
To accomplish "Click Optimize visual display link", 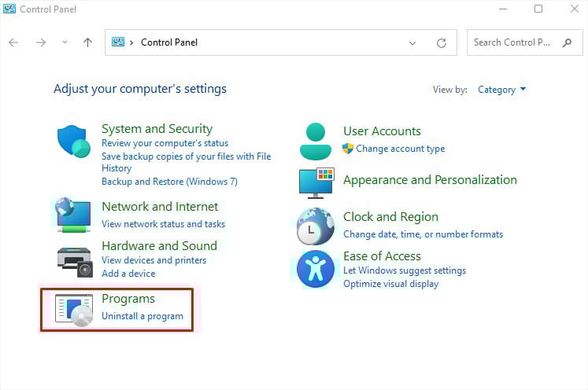I will pyautogui.click(x=390, y=284).
